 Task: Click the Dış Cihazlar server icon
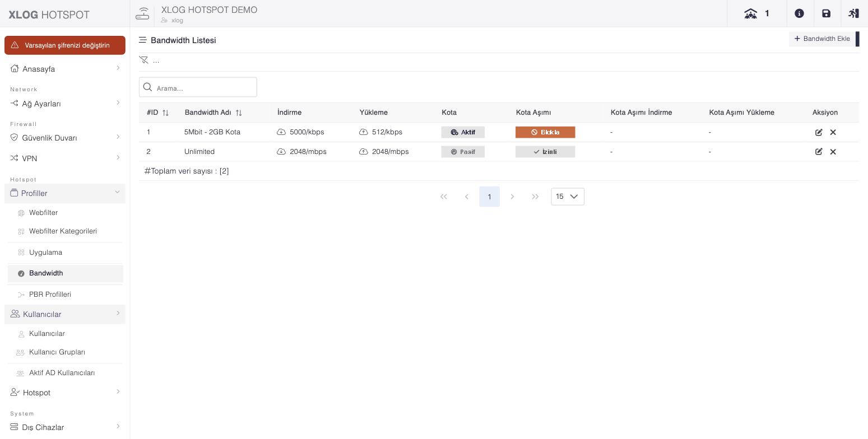(x=15, y=427)
